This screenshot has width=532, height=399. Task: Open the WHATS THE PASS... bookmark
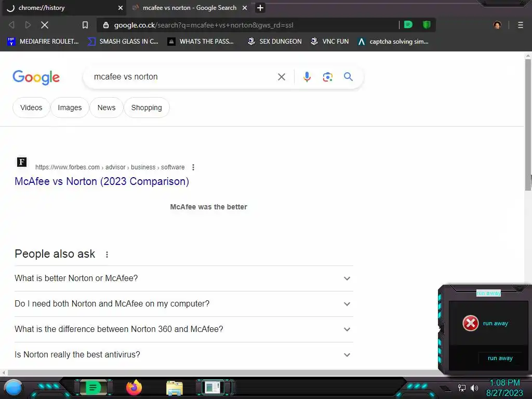(201, 42)
